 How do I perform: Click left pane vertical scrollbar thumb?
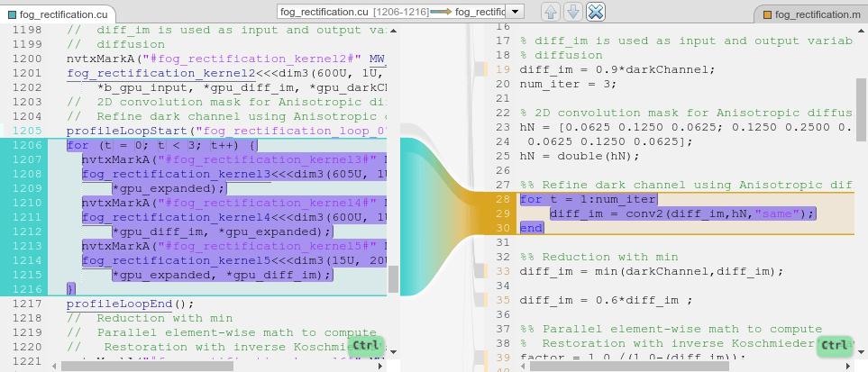point(393,279)
